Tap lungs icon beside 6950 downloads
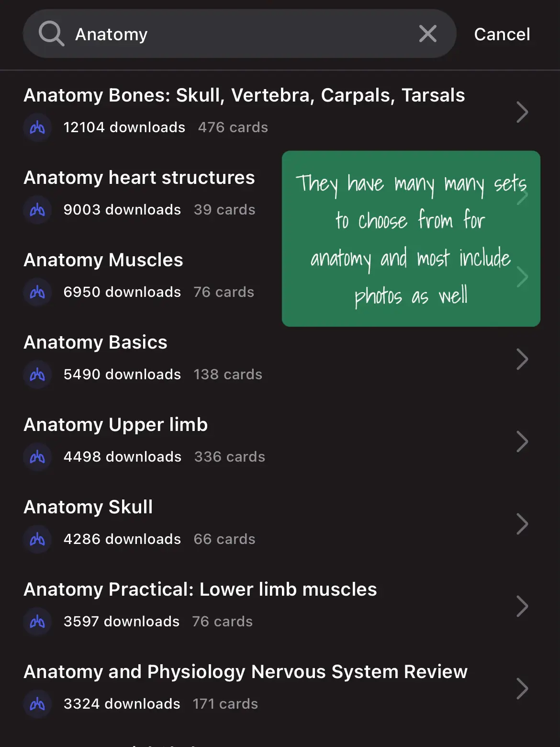The height and width of the screenshot is (747, 560). pyautogui.click(x=37, y=292)
